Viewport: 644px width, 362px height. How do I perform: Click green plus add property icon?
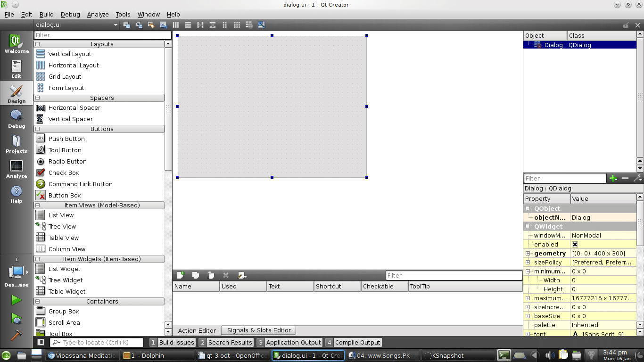pos(613,178)
